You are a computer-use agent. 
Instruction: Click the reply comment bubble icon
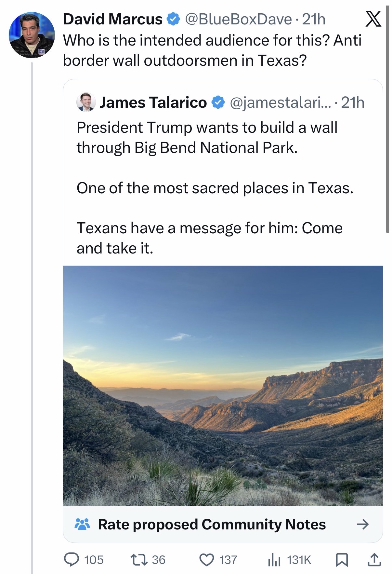70,559
